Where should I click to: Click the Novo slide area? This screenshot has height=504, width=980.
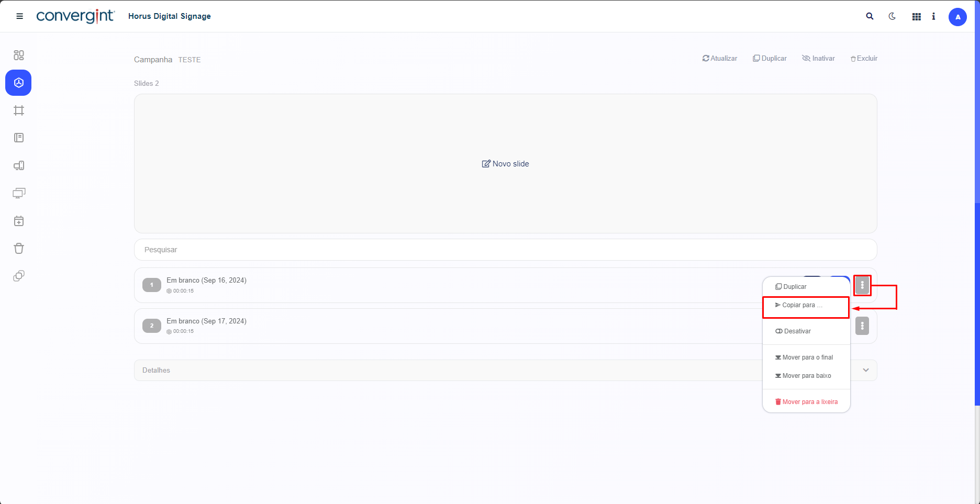[505, 164]
